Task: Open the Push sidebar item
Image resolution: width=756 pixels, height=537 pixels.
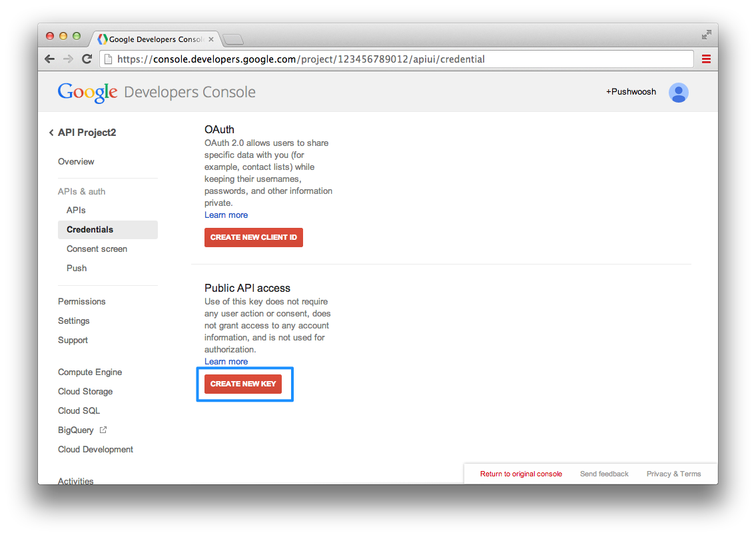Action: coord(77,268)
